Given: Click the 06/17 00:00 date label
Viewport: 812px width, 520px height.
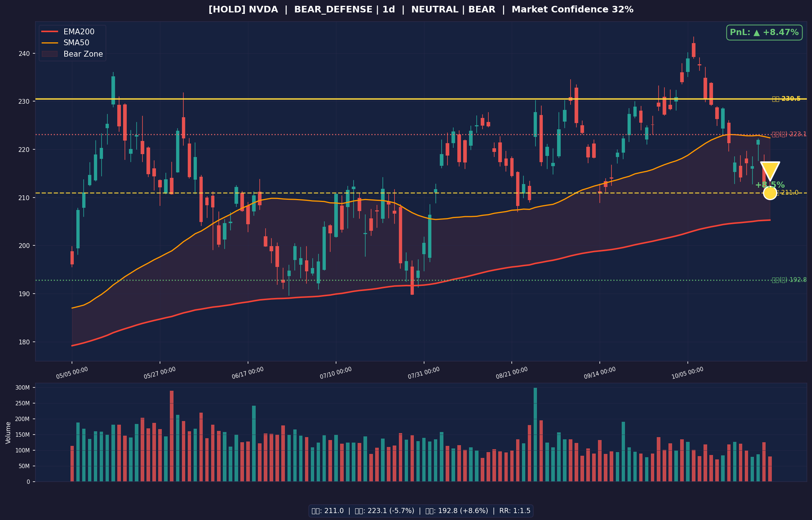Looking at the screenshot, I should [x=248, y=373].
